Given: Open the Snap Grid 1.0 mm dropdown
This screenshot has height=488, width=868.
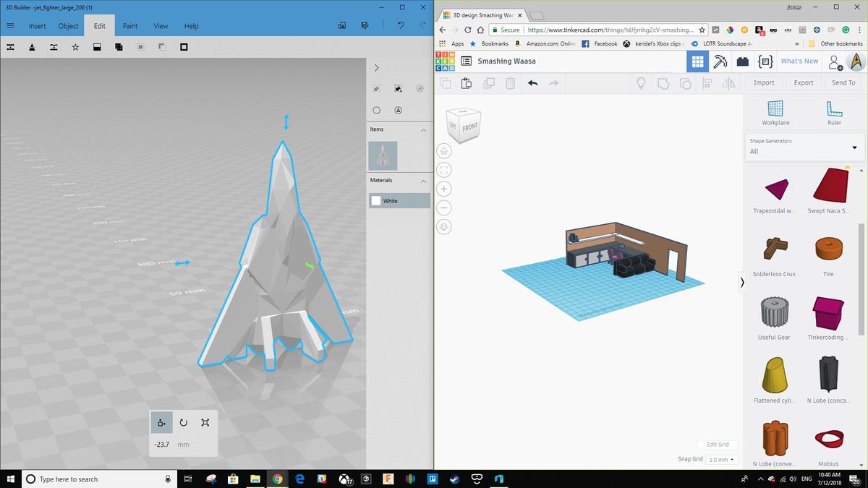Looking at the screenshot, I should click(x=721, y=459).
